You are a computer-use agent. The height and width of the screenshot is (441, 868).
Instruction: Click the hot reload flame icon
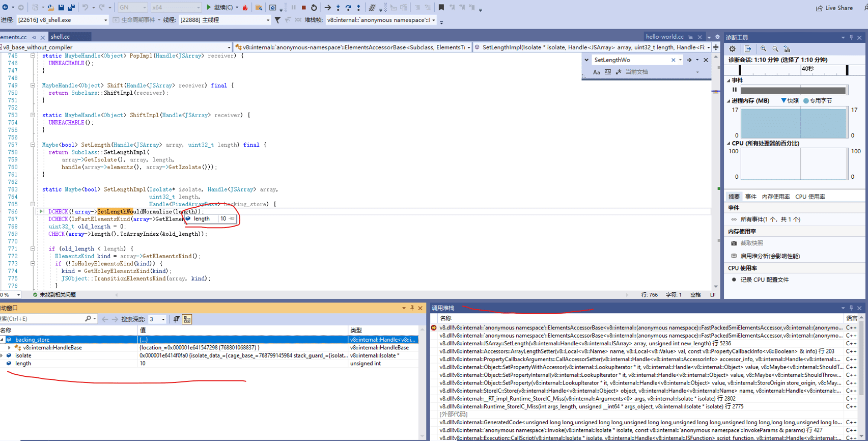pyautogui.click(x=245, y=8)
